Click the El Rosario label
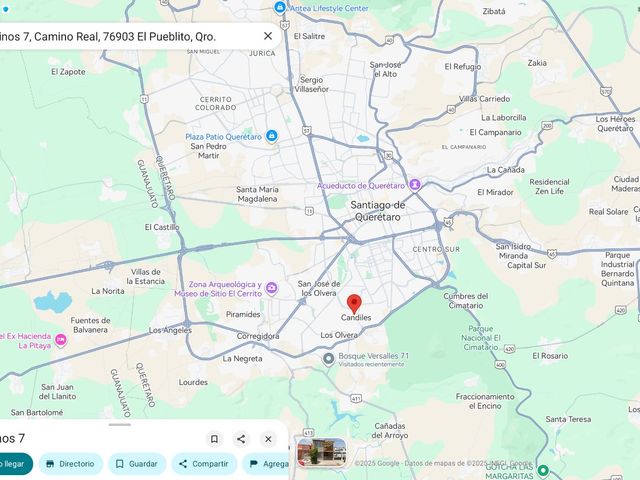Screen dimensions: 640x480 tap(550, 356)
